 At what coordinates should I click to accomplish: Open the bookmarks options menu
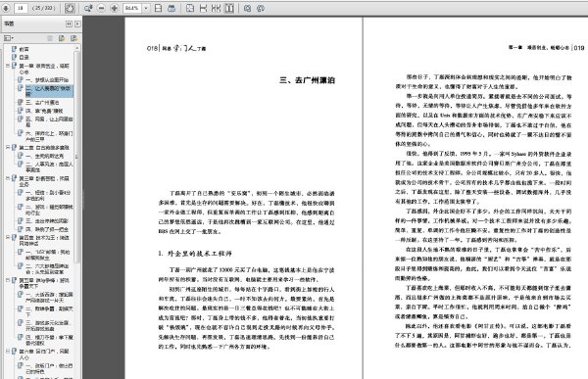click(8, 38)
